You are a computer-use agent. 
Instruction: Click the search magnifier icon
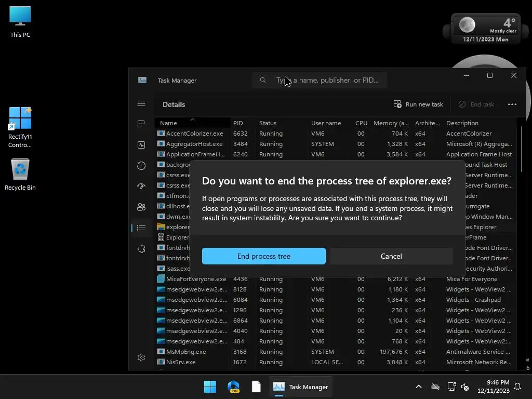[262, 80]
